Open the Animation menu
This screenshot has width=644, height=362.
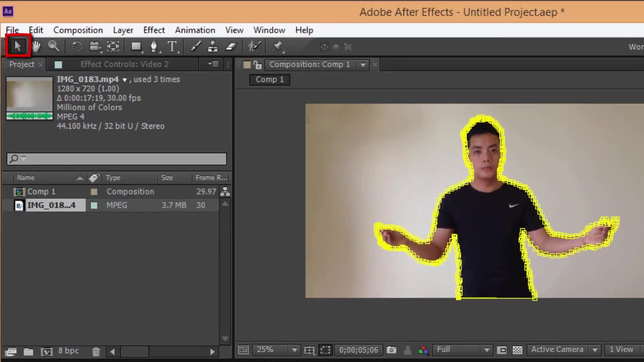pyautogui.click(x=195, y=30)
